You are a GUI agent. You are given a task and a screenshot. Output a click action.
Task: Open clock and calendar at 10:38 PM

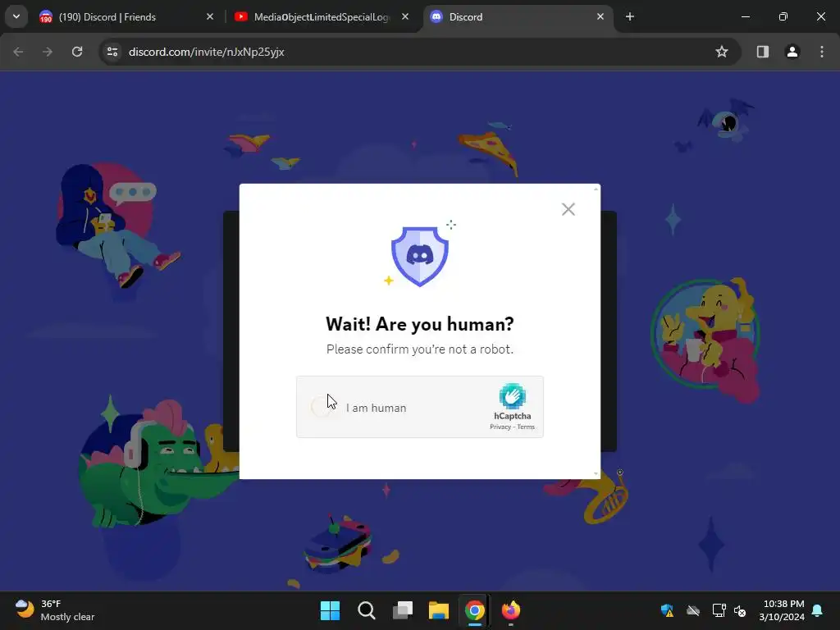pos(782,610)
